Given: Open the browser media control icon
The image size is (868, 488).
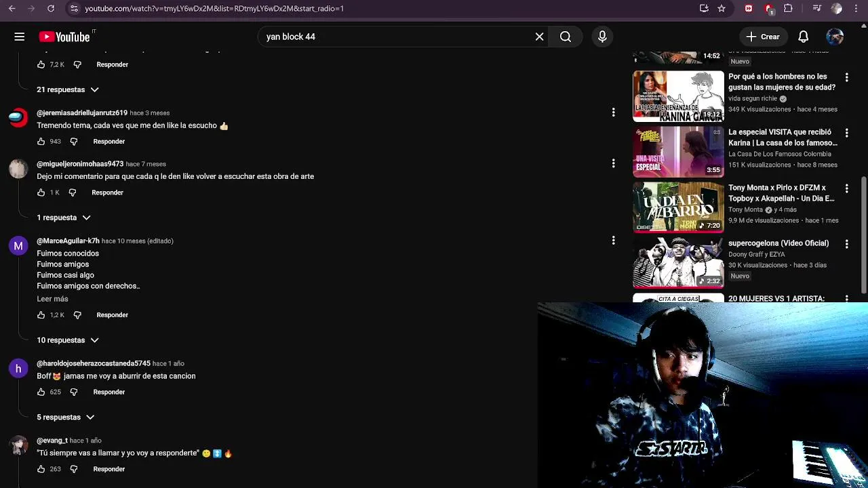Looking at the screenshot, I should tap(816, 8).
